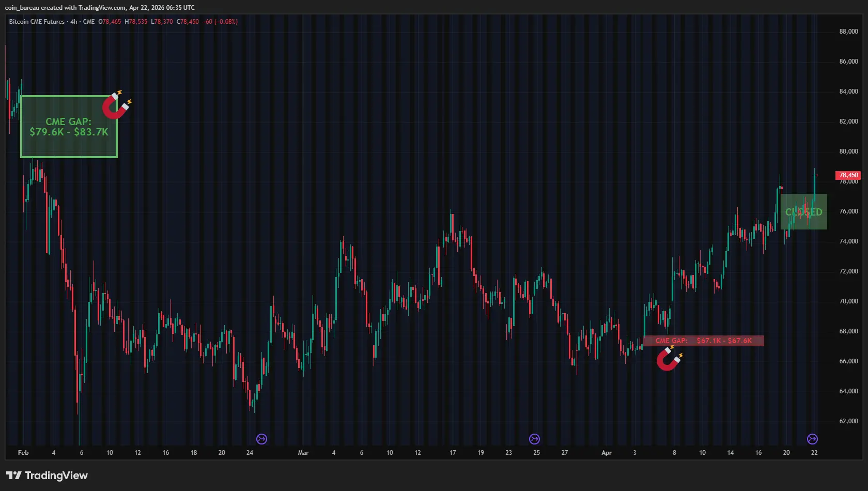
Task: Click the TradingView logo
Action: (x=47, y=475)
